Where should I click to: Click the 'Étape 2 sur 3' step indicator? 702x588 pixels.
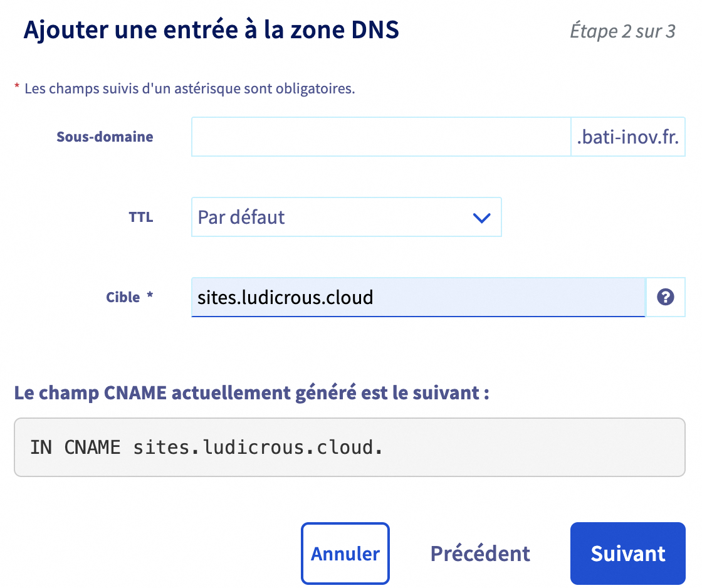(622, 31)
